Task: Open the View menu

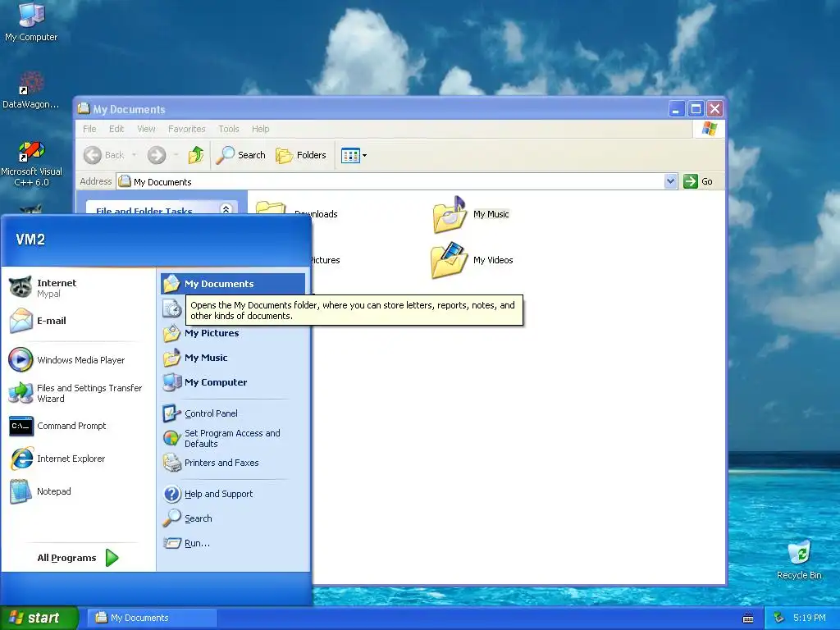Action: [146, 129]
